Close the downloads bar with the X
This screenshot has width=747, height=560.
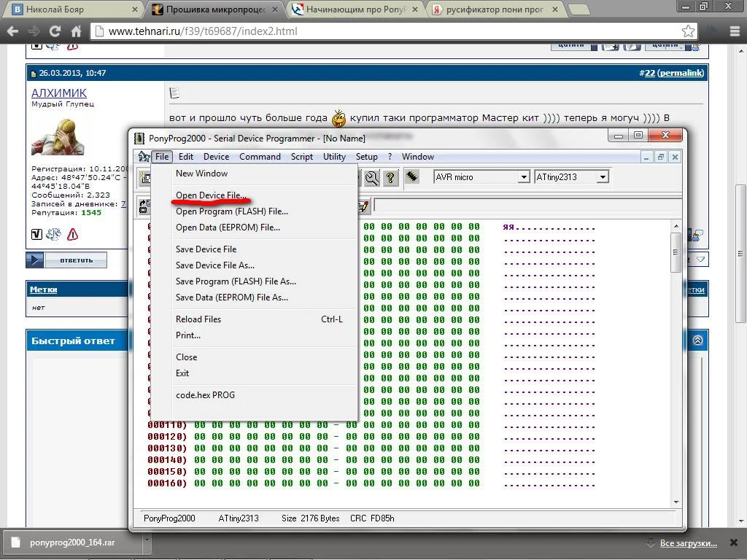734,542
